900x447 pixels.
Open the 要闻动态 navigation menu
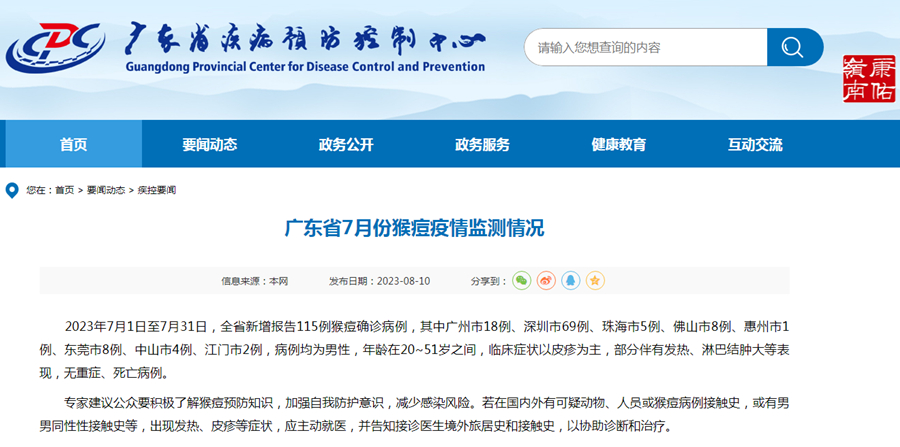pos(209,144)
